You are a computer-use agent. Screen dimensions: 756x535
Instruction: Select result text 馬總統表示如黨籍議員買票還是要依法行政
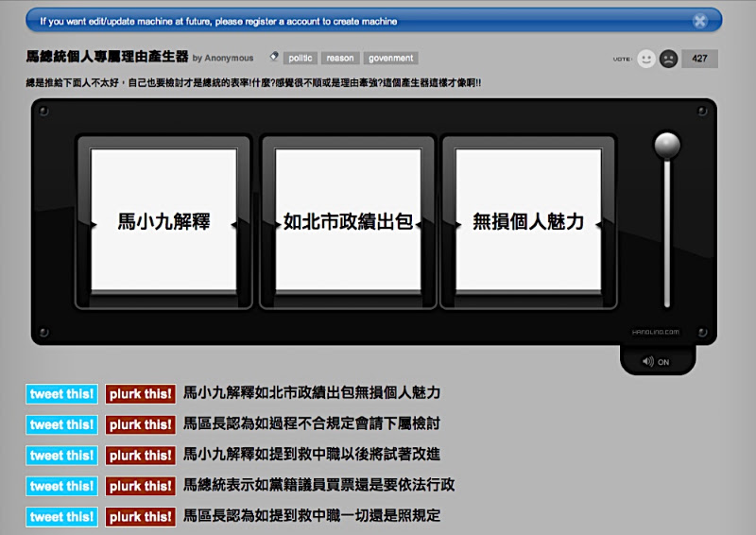coord(318,485)
